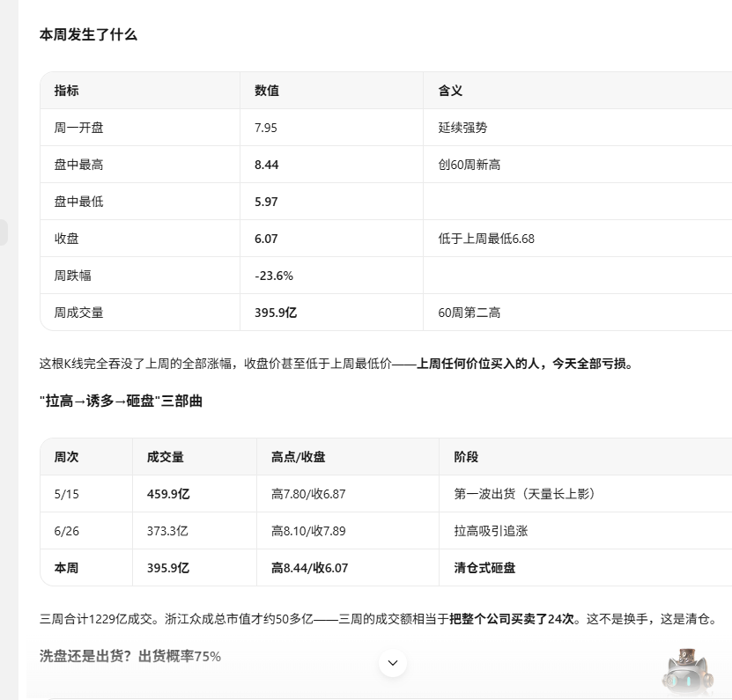Click the text 三周合计1229亿成交
Viewport: 732px width, 700px height.
96,619
